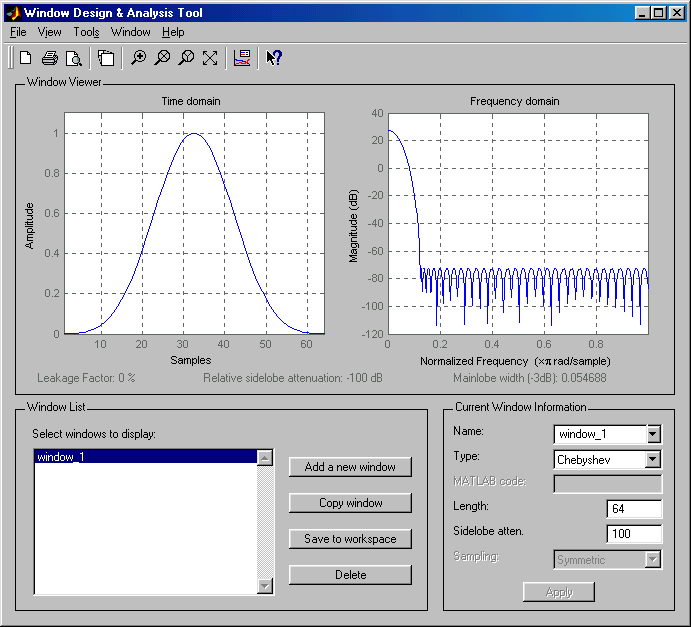Viewport: 691px width, 627px height.
Task: Click the Length input field
Action: coord(634,509)
